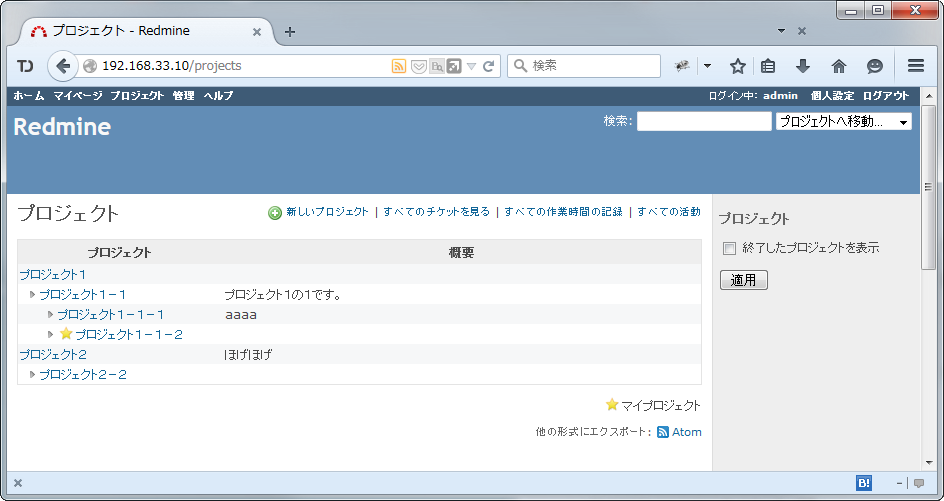Open the プロジェクト1 project link
This screenshot has height=501, width=944.
[x=53, y=275]
